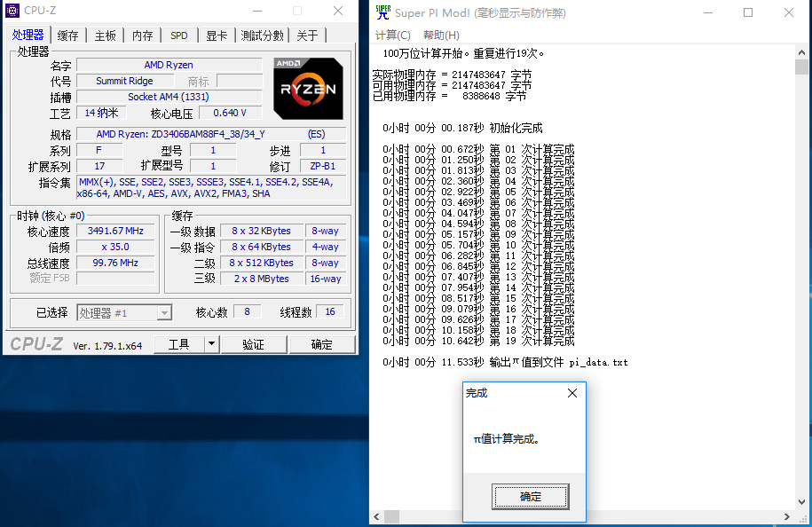
Task: Click the AMD Ryzen logo image
Action: 308,89
